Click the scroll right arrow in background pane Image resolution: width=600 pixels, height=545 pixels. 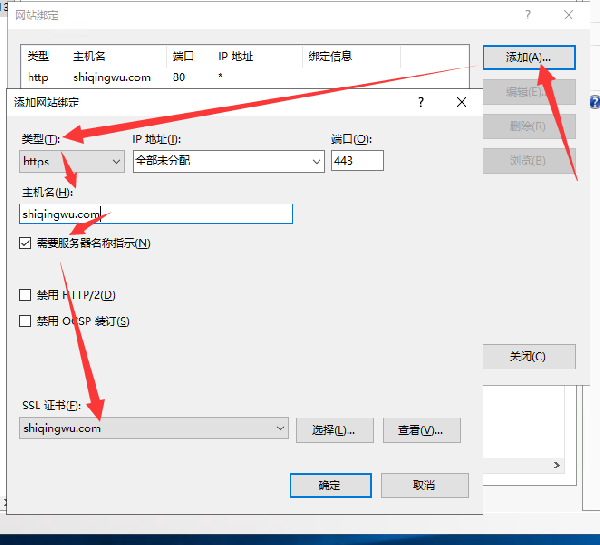click(557, 465)
